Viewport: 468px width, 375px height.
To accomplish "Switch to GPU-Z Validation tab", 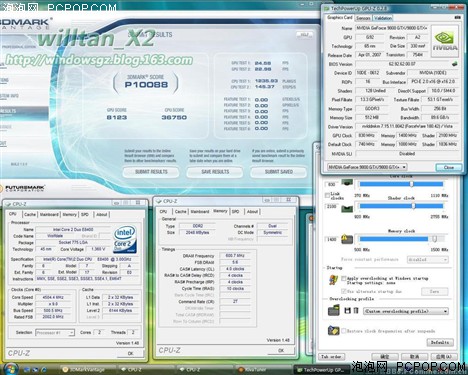I will (x=383, y=18).
